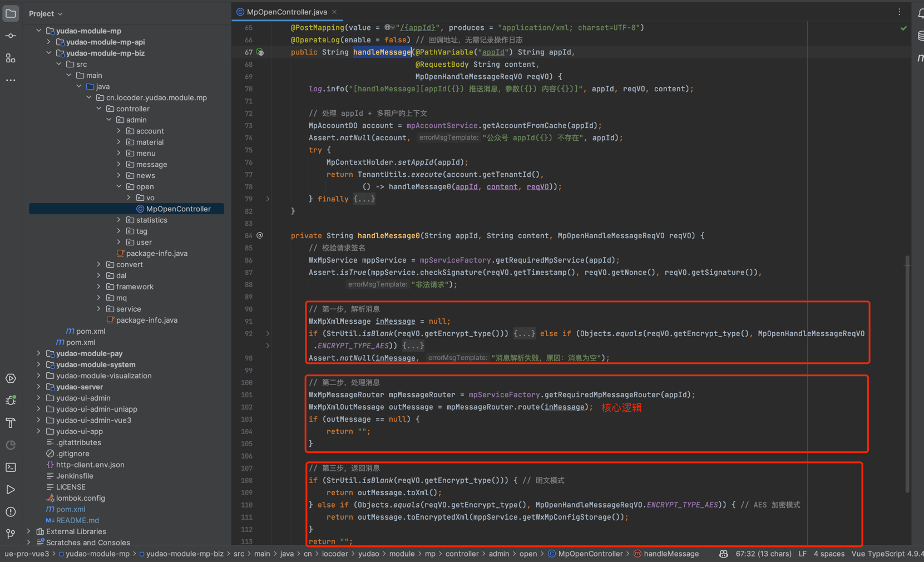Open the Git tool window
Image resolution: width=924 pixels, height=562 pixels.
tap(11, 534)
